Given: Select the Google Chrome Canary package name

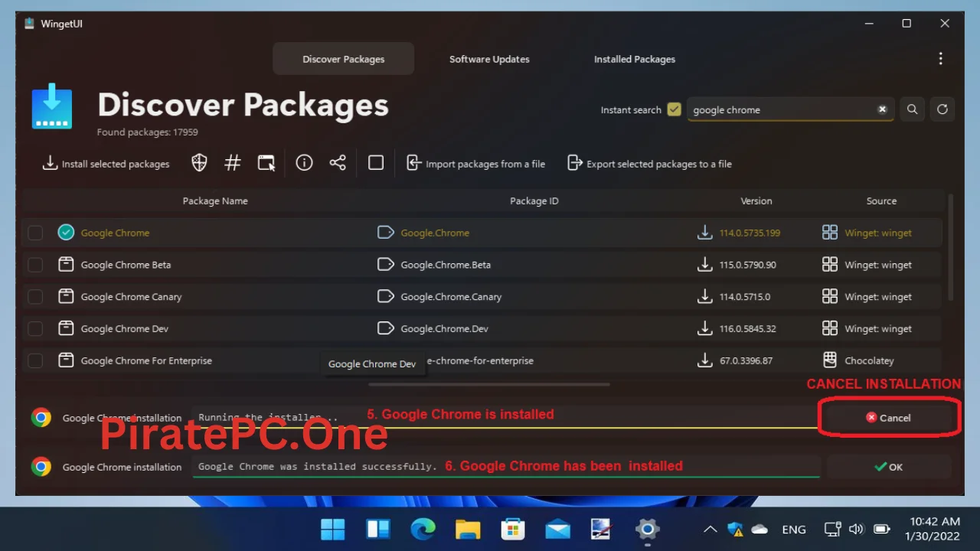Looking at the screenshot, I should coord(131,297).
